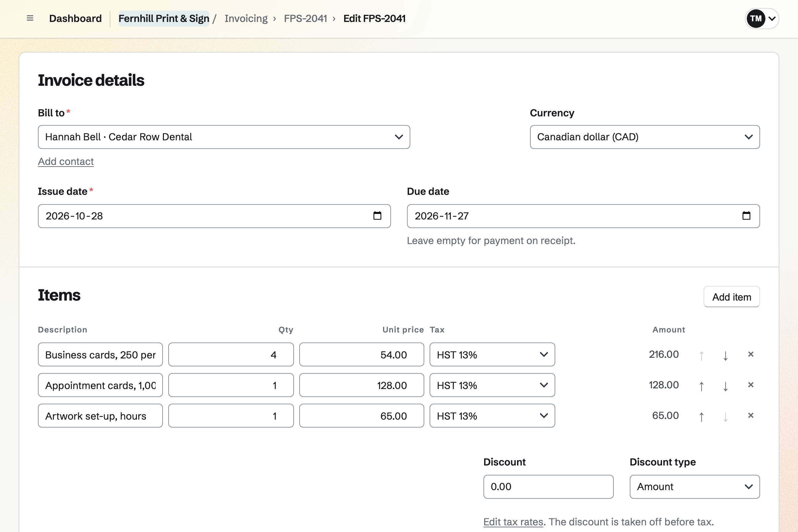
Task: Edit unit price 65.00 field
Action: click(x=362, y=416)
